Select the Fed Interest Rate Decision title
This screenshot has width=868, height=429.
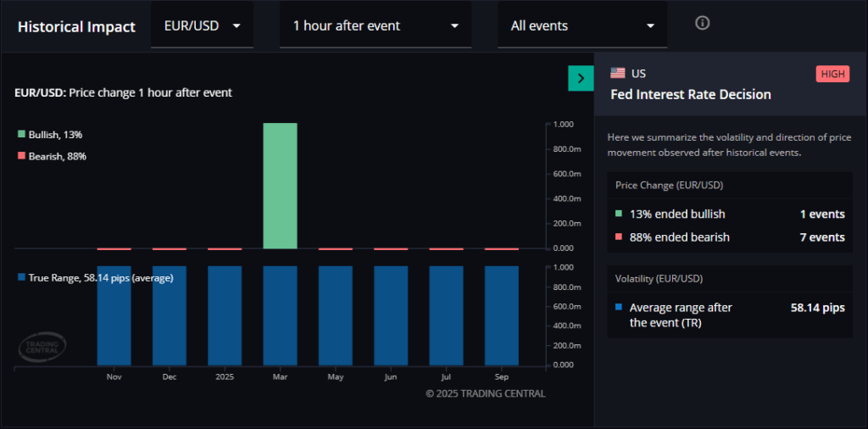691,95
